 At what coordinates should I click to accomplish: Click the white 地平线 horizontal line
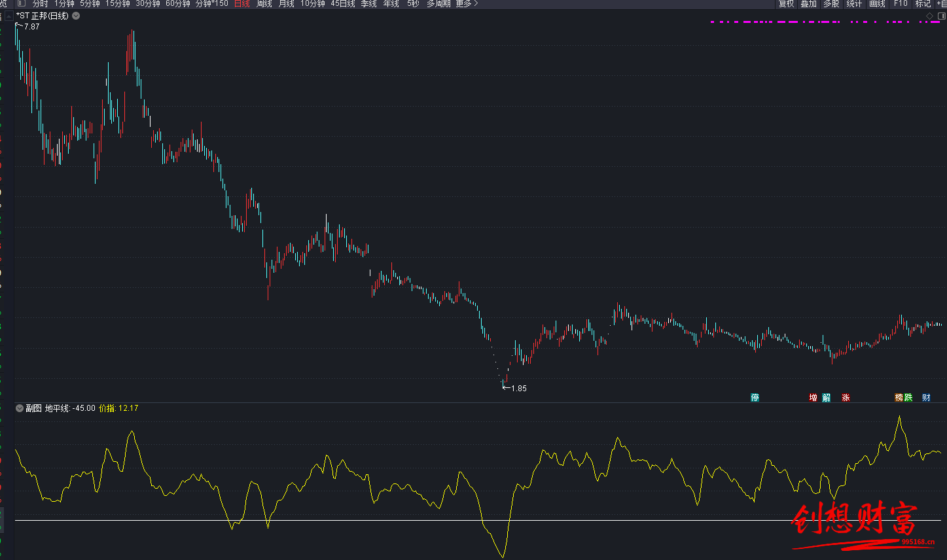click(x=478, y=521)
